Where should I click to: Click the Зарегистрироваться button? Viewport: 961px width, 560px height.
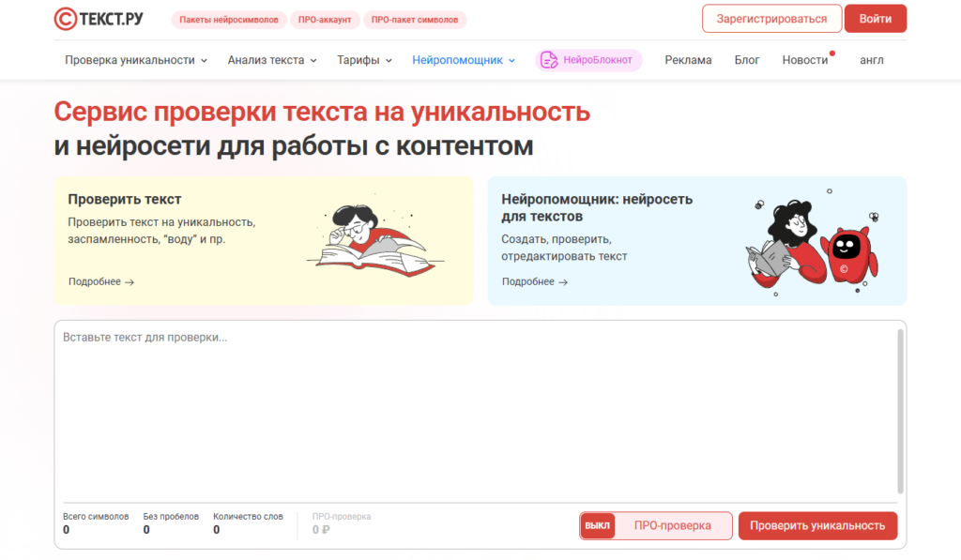[771, 19]
